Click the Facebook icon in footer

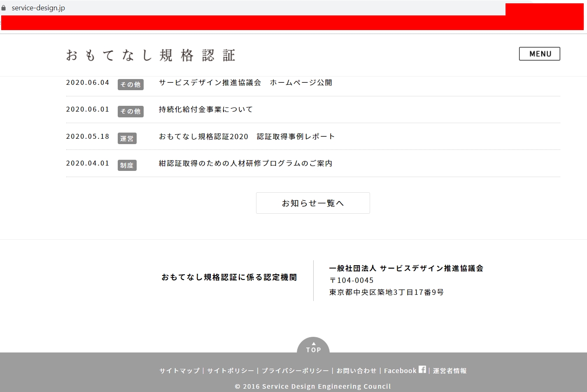tap(422, 369)
